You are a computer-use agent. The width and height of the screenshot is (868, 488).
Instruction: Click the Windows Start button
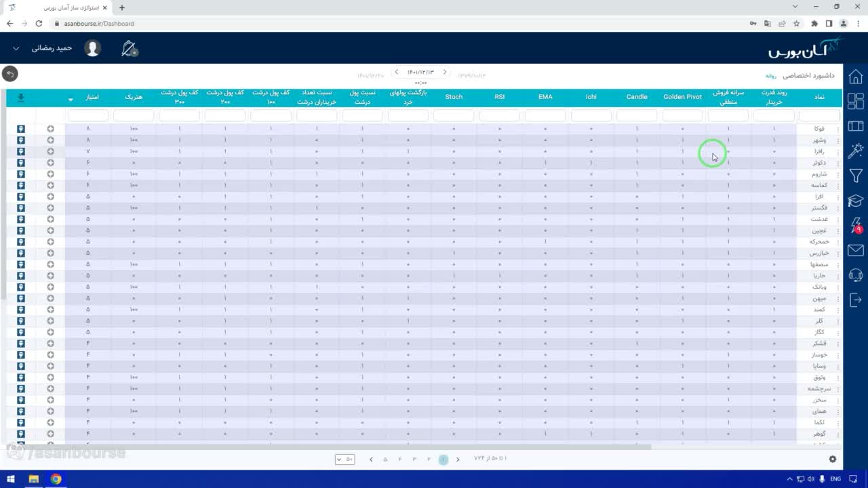11,479
